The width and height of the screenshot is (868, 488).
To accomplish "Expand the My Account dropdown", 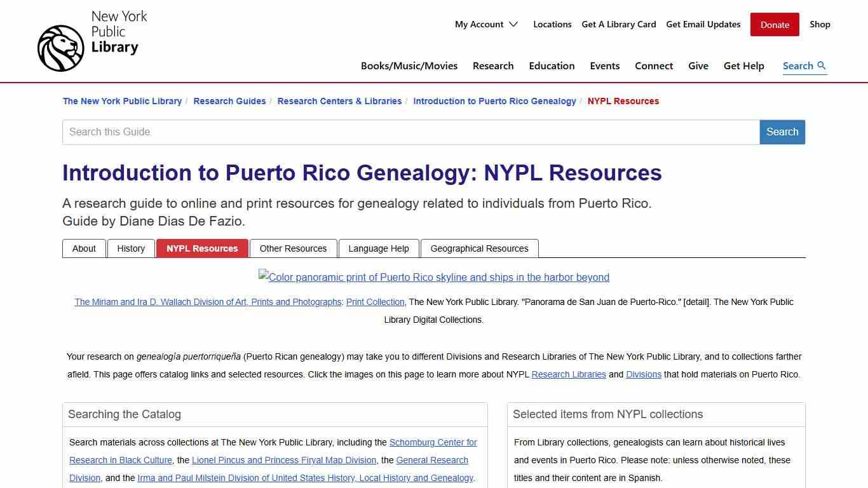I will click(x=486, y=24).
